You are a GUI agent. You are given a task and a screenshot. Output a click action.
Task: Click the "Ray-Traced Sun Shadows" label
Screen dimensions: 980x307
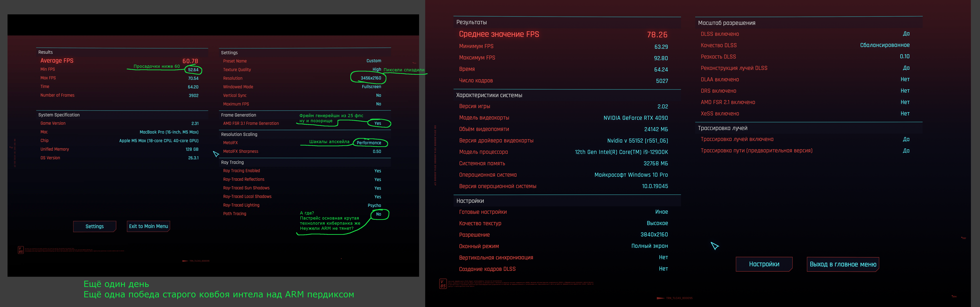tap(246, 188)
